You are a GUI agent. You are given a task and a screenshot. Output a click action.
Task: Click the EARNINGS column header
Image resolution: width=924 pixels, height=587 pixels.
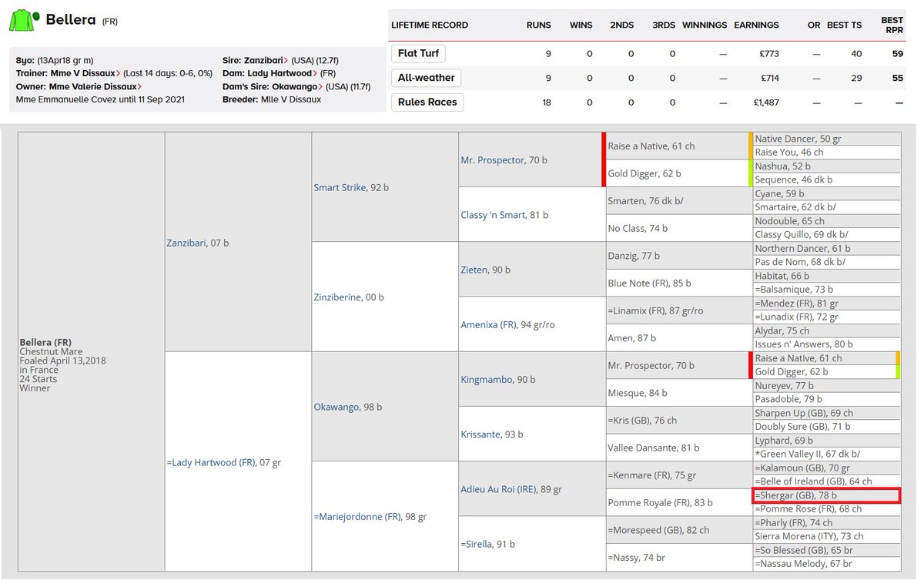[x=756, y=25]
